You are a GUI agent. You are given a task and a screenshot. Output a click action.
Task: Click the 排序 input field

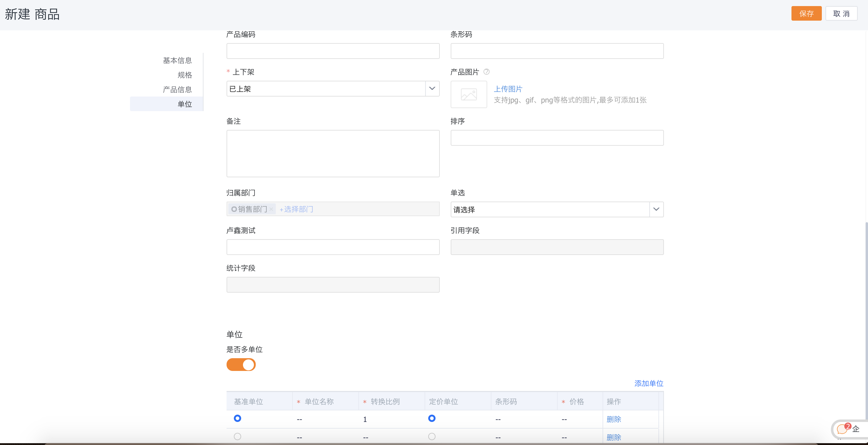click(557, 138)
